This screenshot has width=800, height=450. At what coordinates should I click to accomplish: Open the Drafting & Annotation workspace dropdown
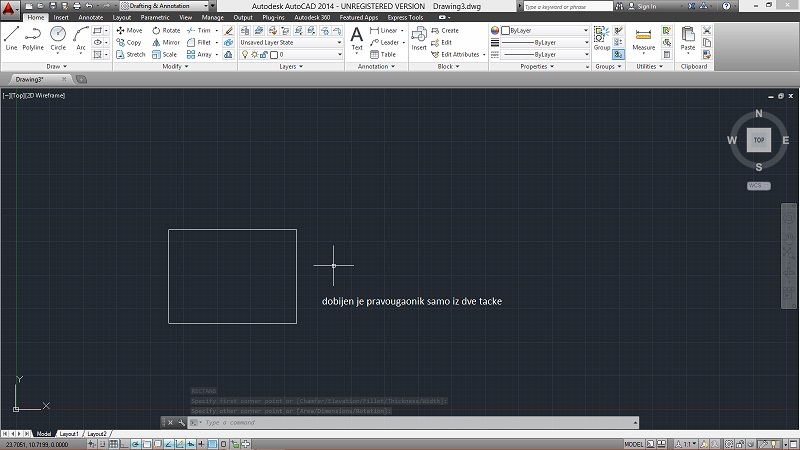165,6
